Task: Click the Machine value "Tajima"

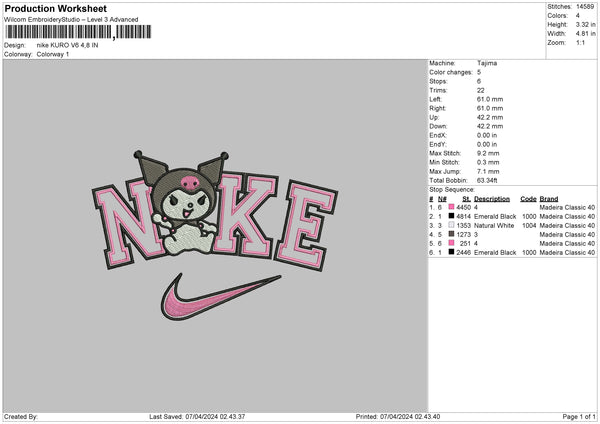Action: (x=487, y=63)
